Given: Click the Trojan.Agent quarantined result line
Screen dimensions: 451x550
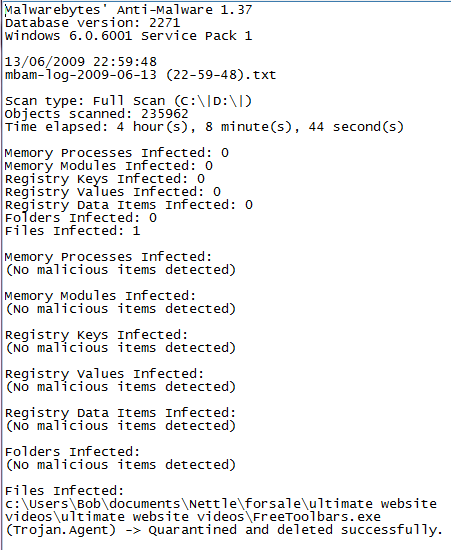Looking at the screenshot, I should coord(224,530).
